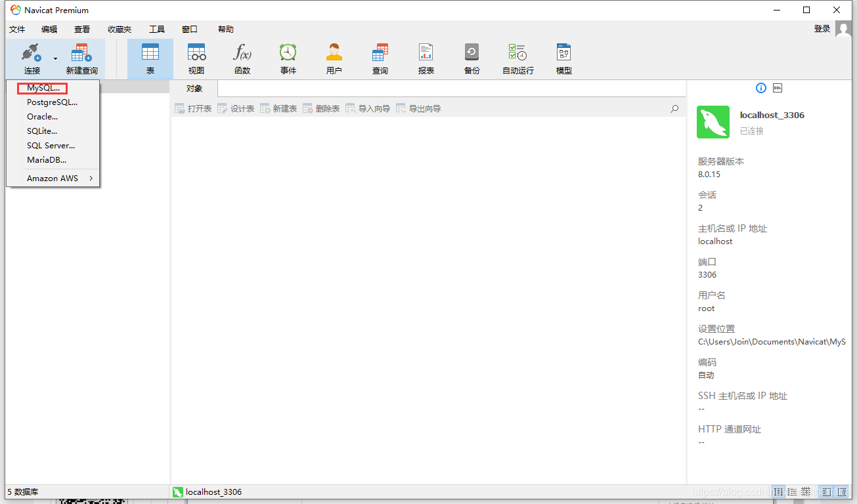Click the green MySQL dolphin connection icon
Viewport: 857px width, 504px height.
[x=713, y=122]
